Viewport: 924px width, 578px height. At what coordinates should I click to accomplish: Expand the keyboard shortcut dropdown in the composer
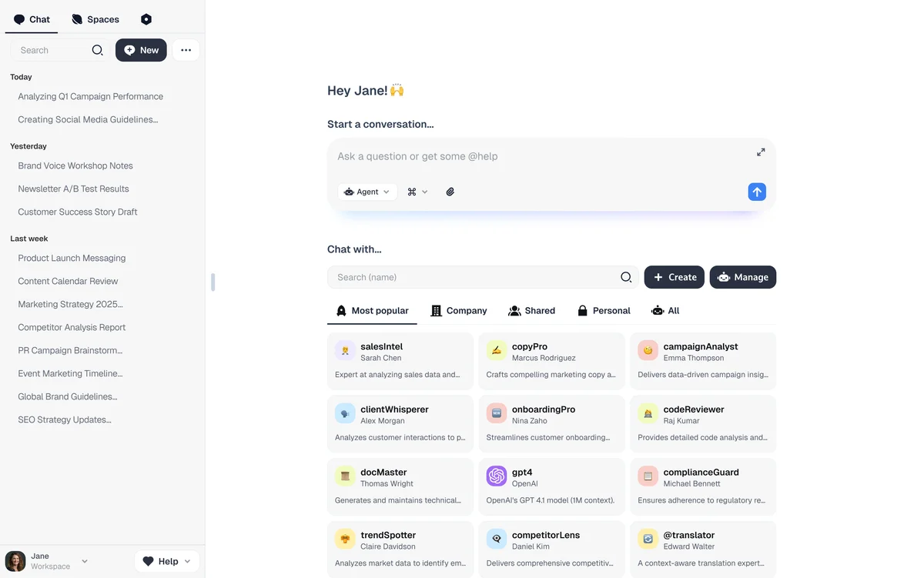tap(417, 191)
